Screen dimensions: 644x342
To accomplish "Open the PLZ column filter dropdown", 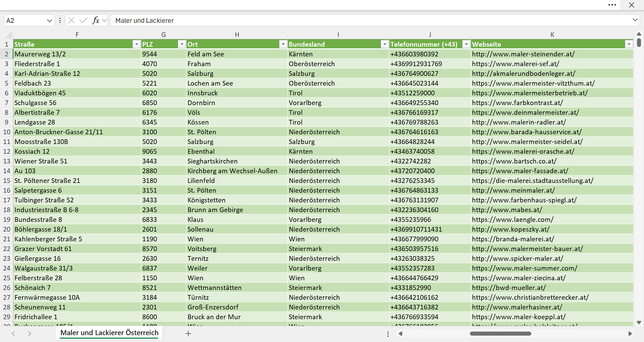I will 181,44.
